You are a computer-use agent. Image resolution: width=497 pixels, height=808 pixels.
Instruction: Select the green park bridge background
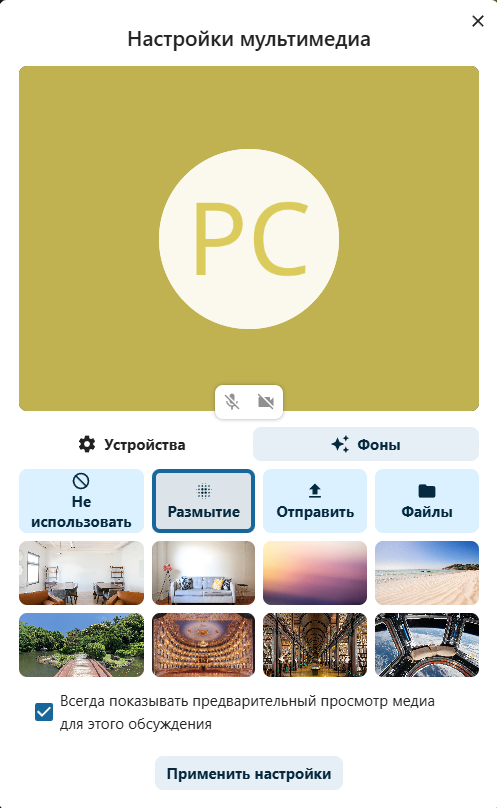click(x=81, y=645)
